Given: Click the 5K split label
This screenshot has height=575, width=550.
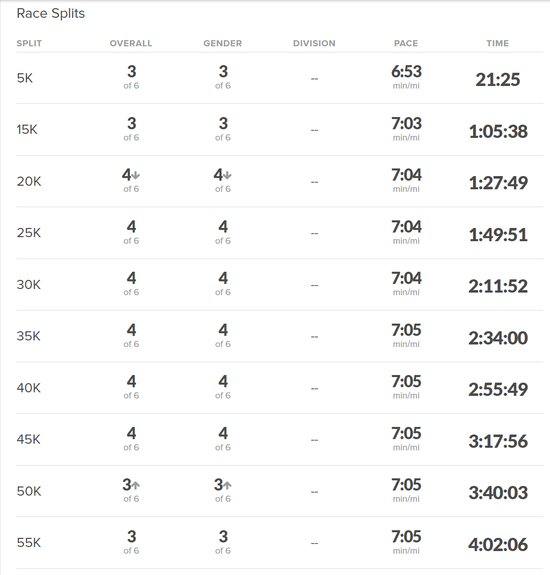Looking at the screenshot, I should pyautogui.click(x=25, y=78).
